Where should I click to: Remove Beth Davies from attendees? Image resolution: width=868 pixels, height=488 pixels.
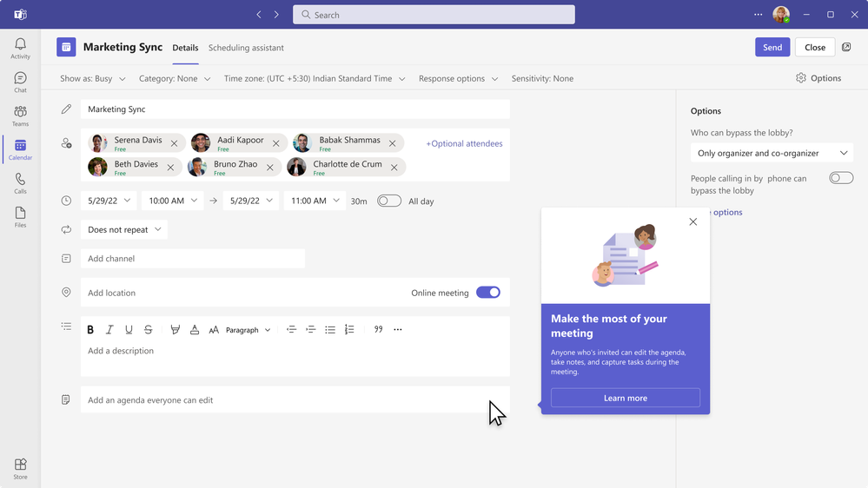pos(170,168)
